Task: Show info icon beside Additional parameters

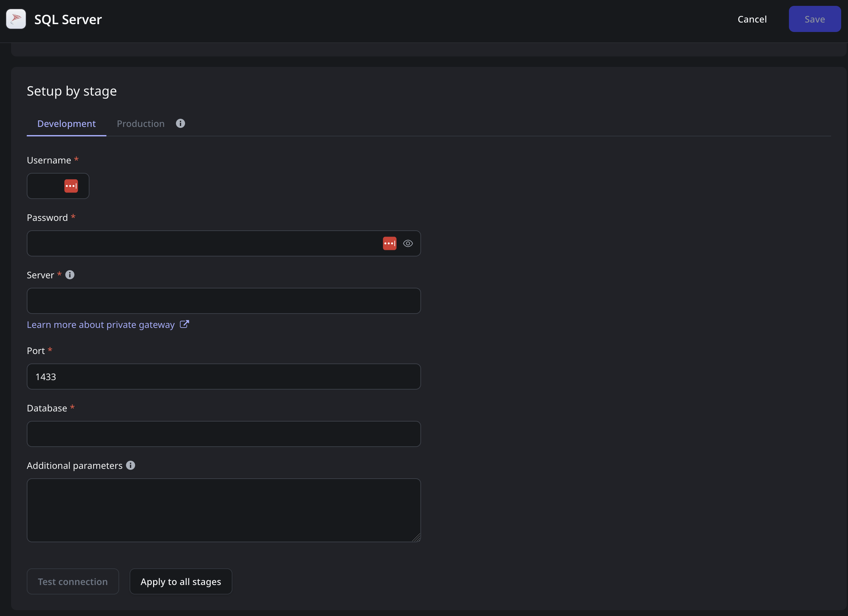Action: point(131,465)
